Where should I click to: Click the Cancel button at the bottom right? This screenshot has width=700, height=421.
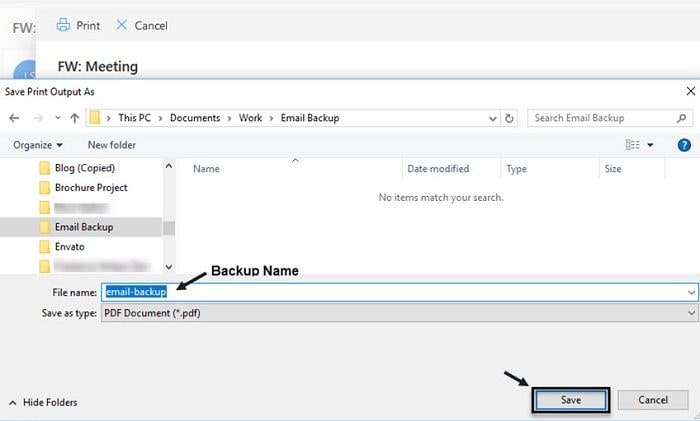tap(653, 400)
